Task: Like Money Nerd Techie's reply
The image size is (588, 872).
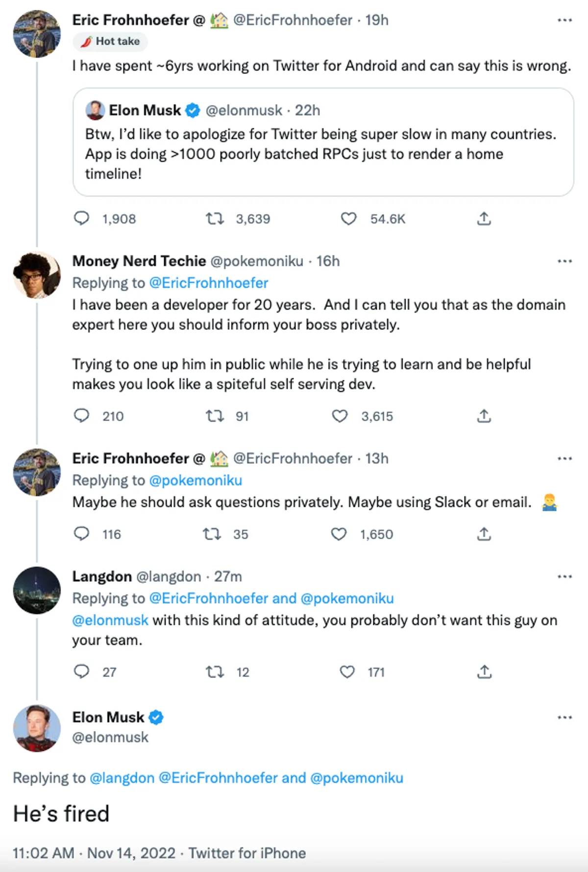Action: point(340,416)
